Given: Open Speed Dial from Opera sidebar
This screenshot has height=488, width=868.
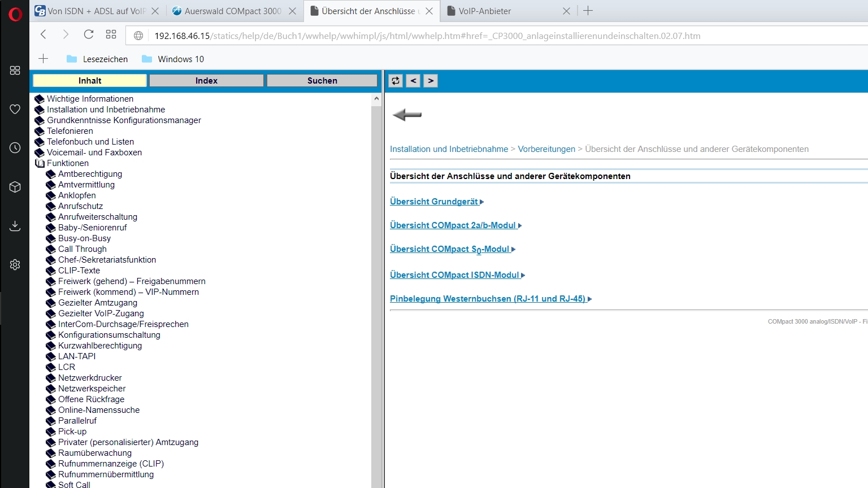Looking at the screenshot, I should click(15, 70).
